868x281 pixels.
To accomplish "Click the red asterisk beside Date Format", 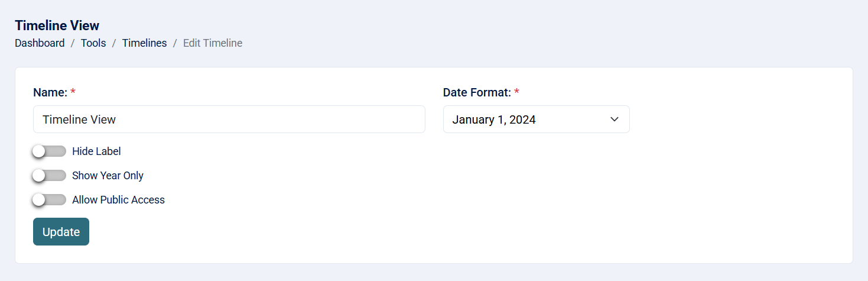I will (517, 92).
